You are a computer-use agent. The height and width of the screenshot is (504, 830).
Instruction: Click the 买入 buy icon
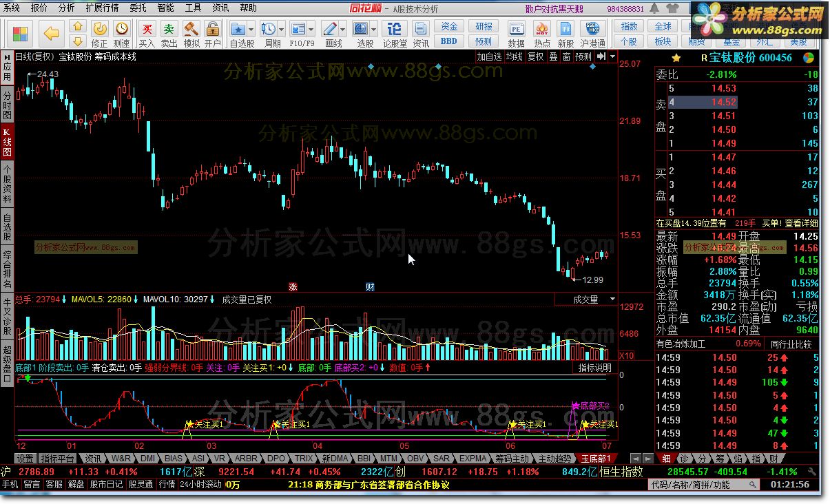coord(147,29)
